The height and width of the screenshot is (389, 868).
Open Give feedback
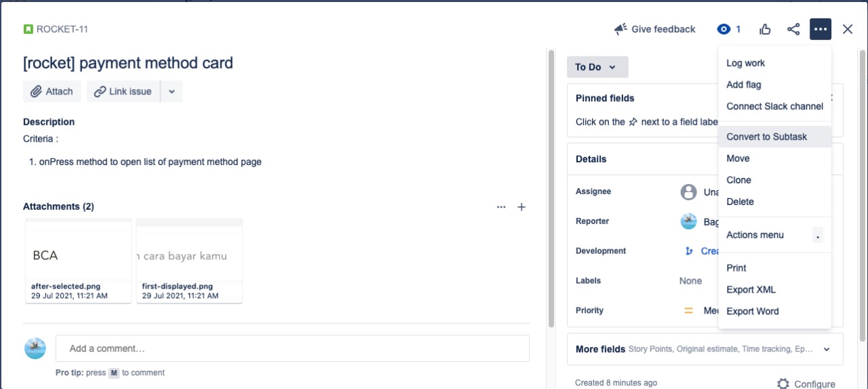pyautogui.click(x=654, y=29)
